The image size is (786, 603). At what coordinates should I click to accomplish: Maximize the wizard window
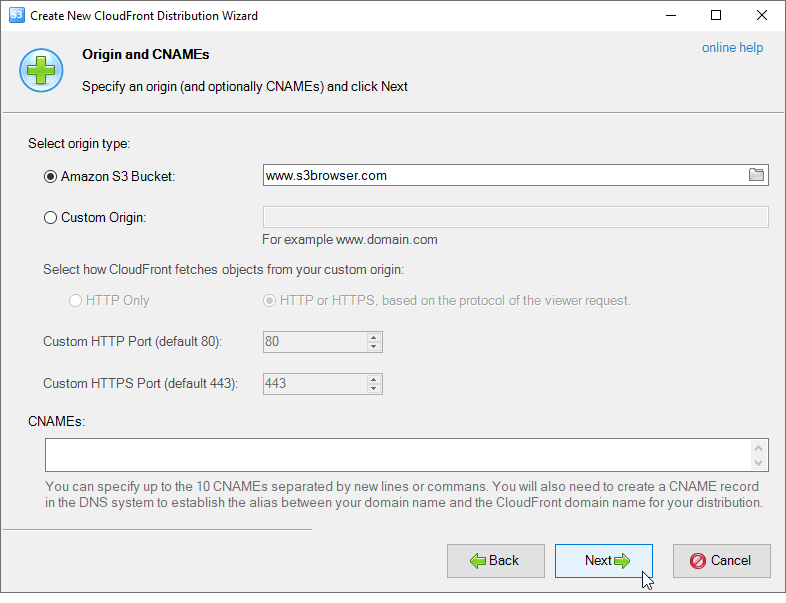click(716, 16)
